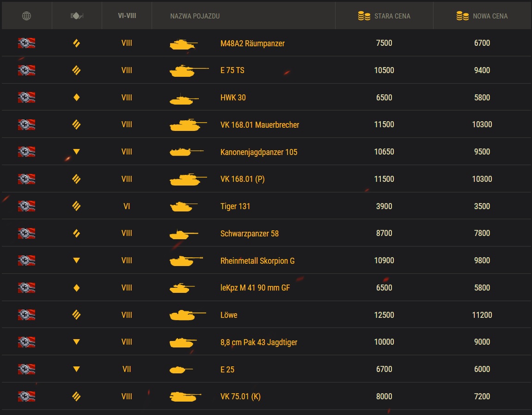Select the Schwarzpanzer 58 vehicle name
The height and width of the screenshot is (415, 532).
(x=250, y=234)
